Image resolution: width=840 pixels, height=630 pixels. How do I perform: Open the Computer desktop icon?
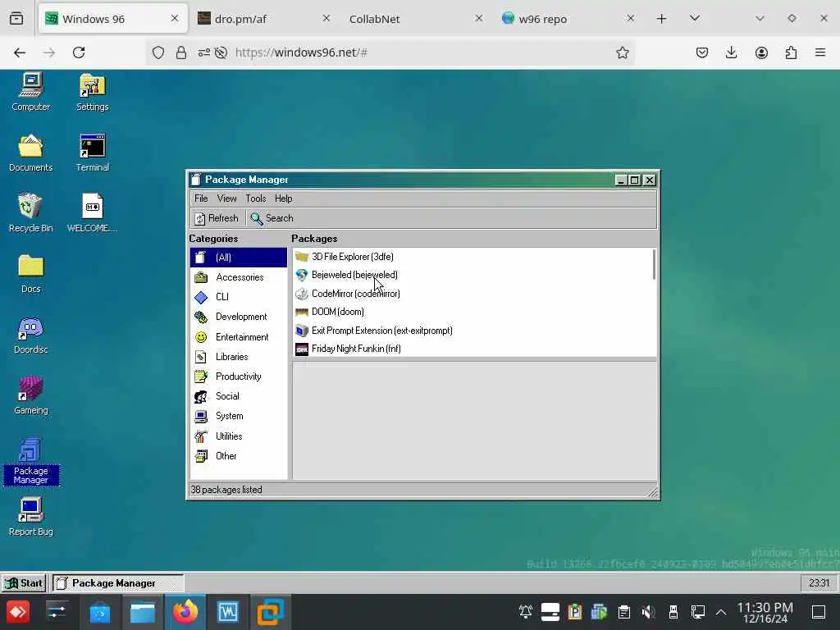tap(30, 92)
